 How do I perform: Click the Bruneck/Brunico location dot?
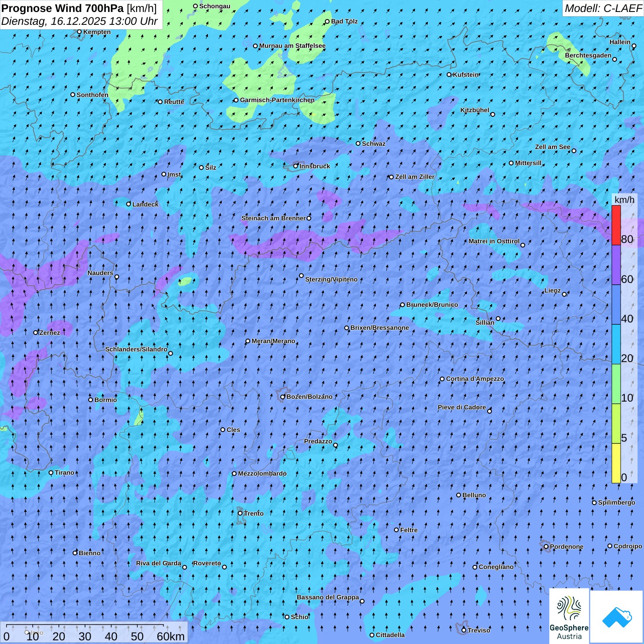tap(402, 305)
